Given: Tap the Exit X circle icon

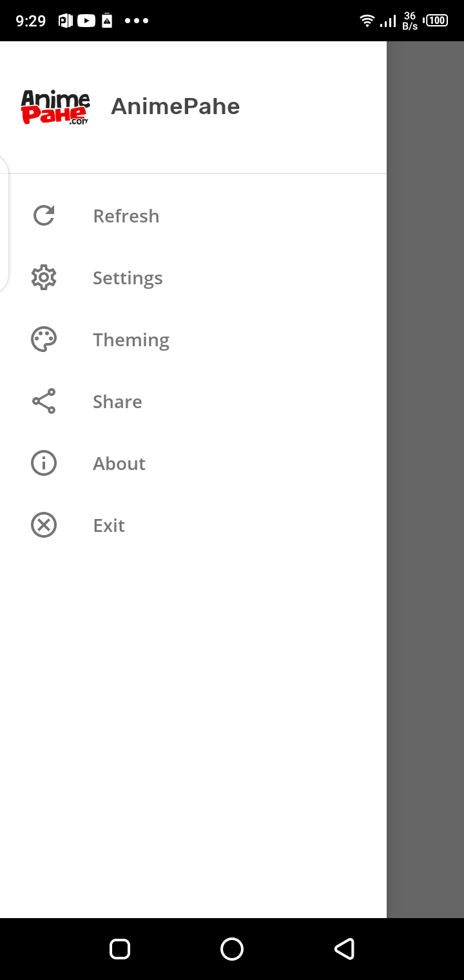Looking at the screenshot, I should [44, 525].
